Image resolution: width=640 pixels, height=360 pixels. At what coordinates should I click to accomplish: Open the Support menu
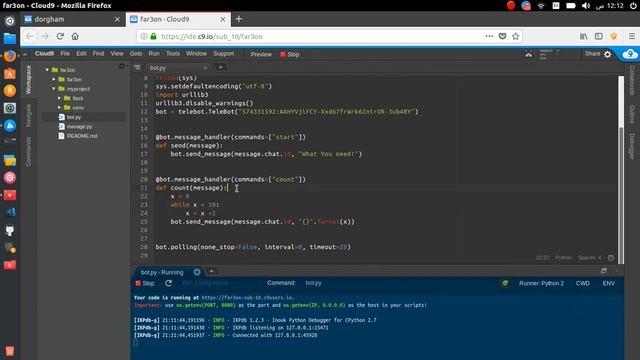click(224, 54)
